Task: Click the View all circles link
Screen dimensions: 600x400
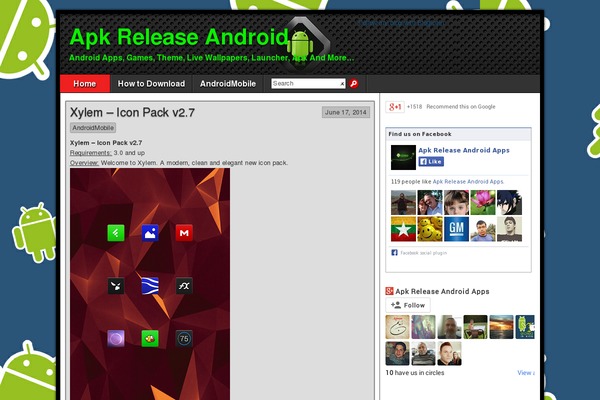Action: pos(526,372)
